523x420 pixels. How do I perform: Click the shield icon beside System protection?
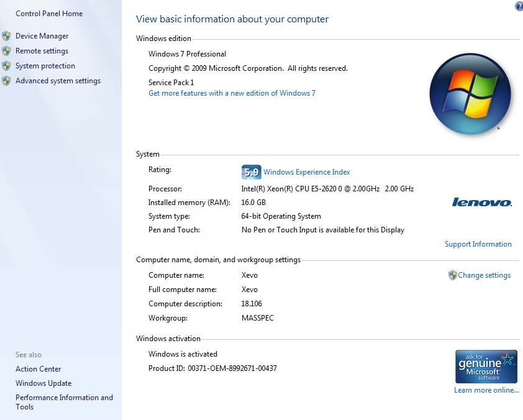pos(6,66)
